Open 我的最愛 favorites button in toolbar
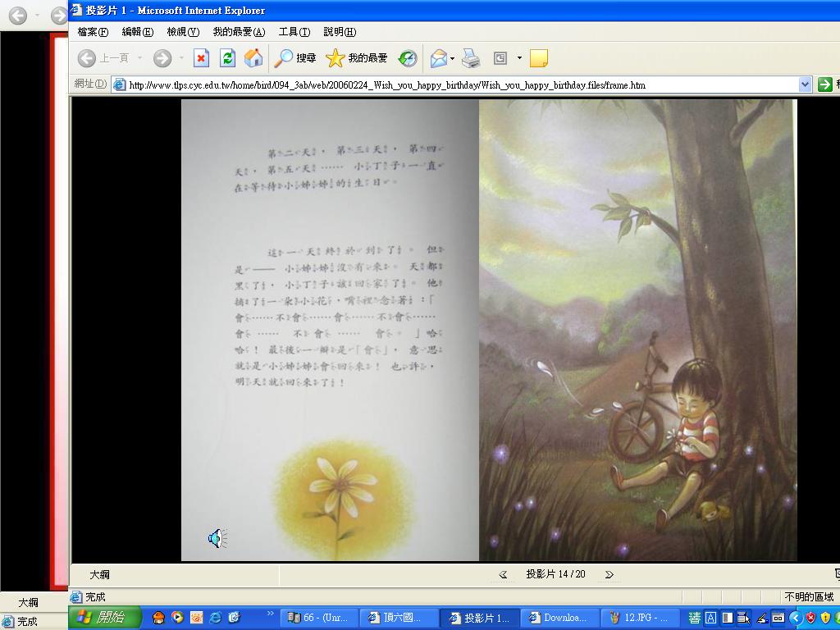This screenshot has height=630, width=840. [357, 58]
